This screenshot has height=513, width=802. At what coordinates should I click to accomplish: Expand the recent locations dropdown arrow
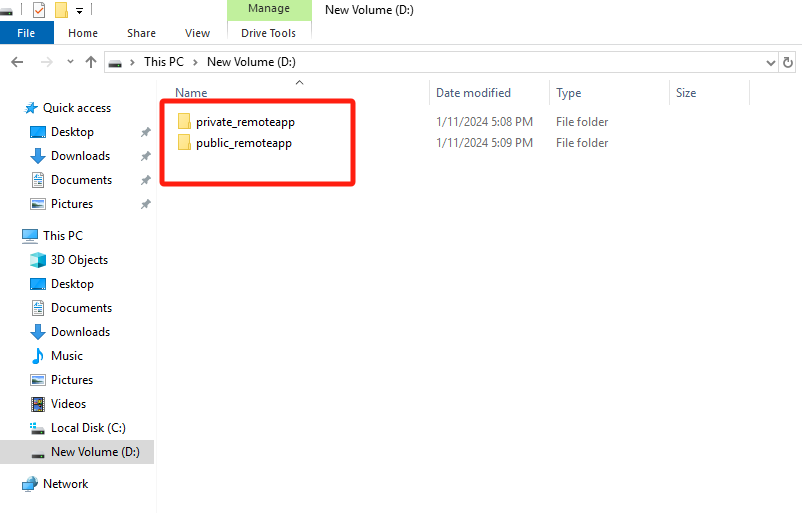tap(70, 62)
